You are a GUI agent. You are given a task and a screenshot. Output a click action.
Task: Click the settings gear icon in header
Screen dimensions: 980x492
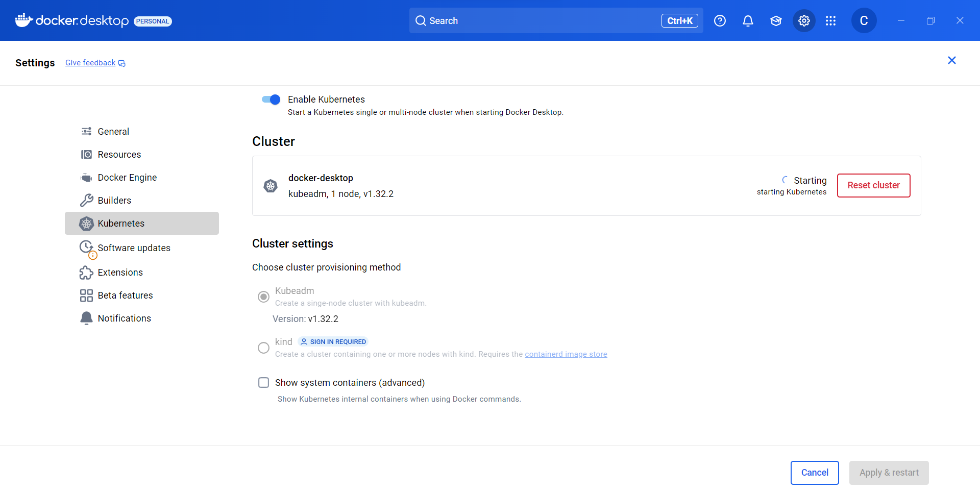(x=804, y=20)
